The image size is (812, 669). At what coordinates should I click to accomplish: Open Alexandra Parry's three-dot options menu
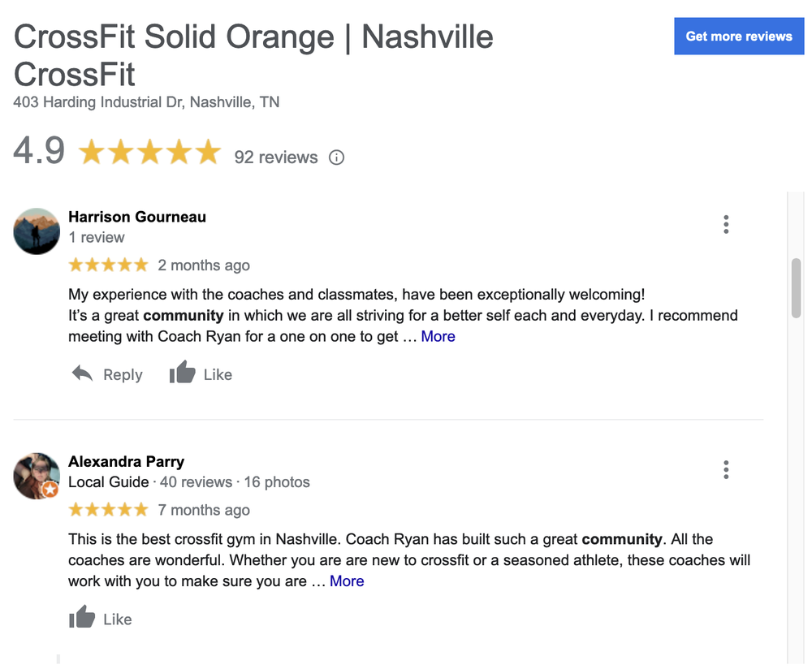pos(726,469)
